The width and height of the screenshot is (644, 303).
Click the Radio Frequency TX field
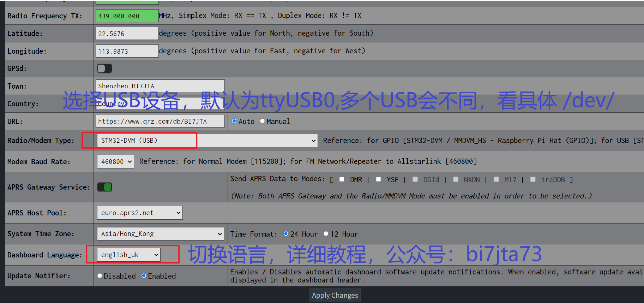[127, 16]
